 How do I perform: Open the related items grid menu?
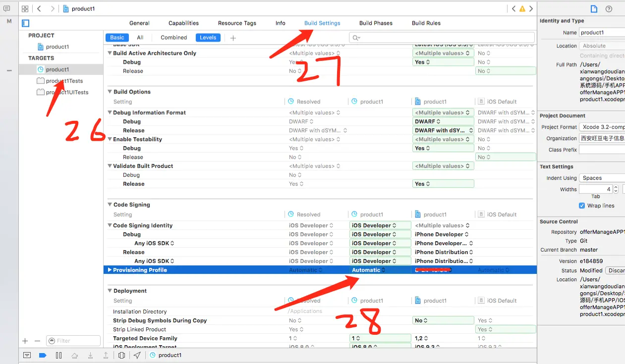click(25, 9)
